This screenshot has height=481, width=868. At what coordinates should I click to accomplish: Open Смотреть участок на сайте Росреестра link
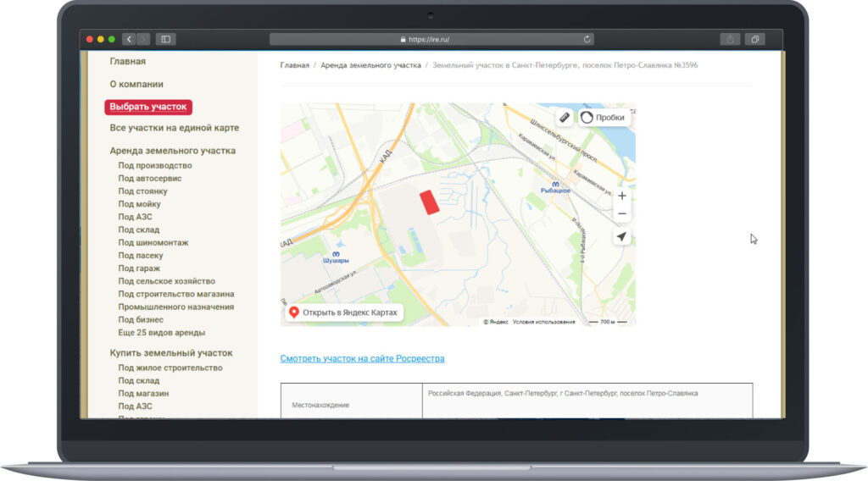pos(362,359)
